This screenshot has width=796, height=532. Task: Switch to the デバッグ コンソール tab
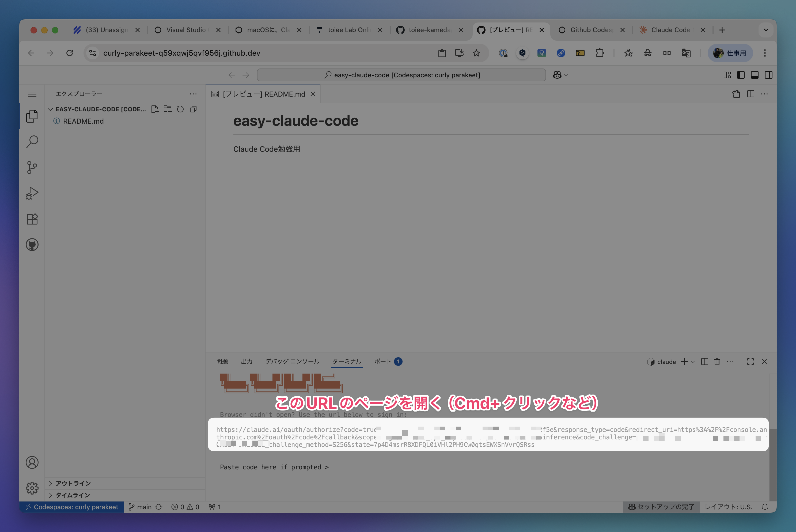click(293, 361)
